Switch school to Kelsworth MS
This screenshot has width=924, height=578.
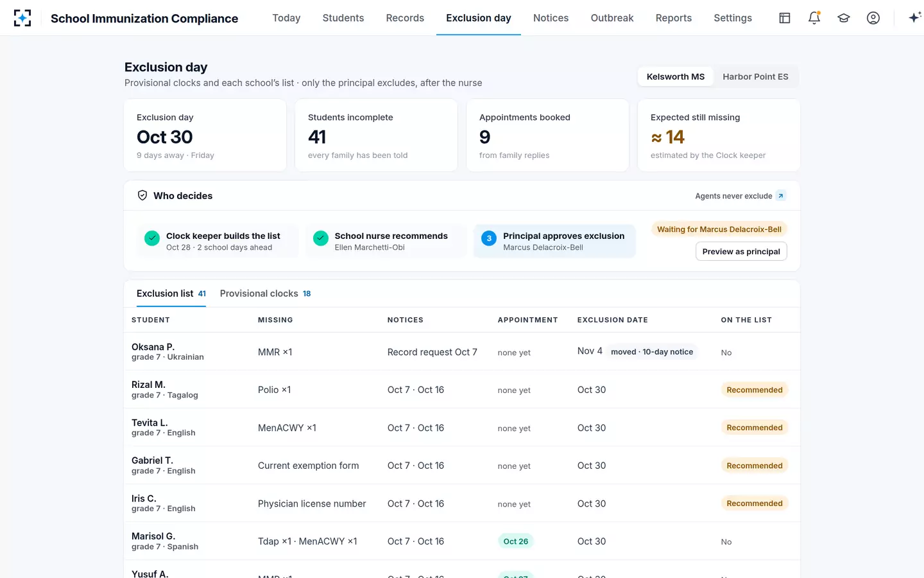point(676,76)
